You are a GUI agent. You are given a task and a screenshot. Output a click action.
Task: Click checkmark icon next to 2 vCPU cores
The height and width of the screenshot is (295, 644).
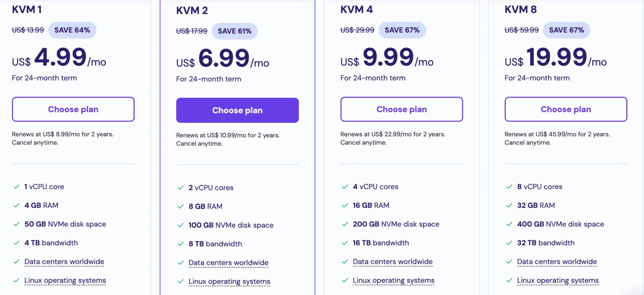[181, 188]
